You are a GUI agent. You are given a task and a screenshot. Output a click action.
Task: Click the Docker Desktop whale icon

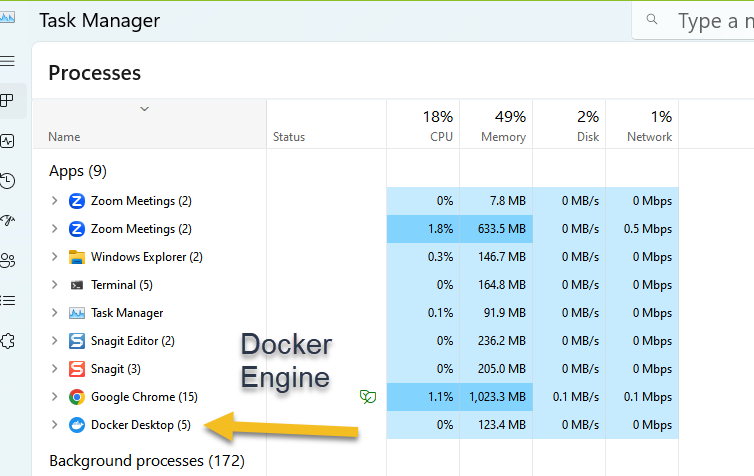(77, 425)
